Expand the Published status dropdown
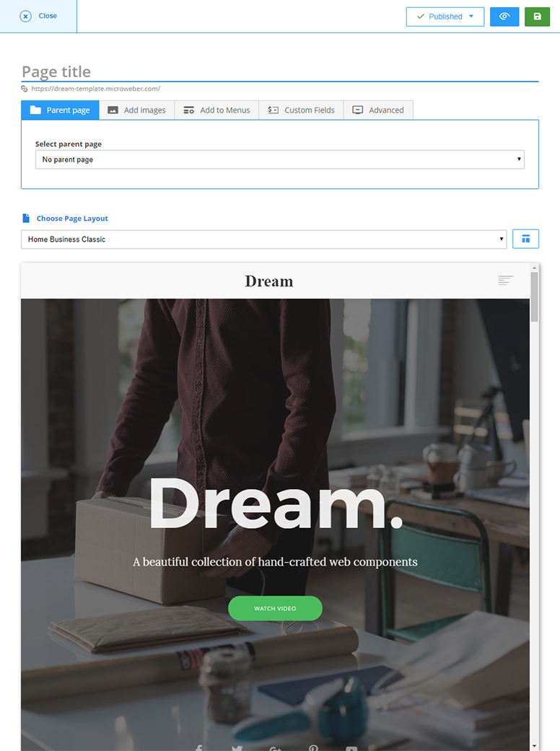 click(x=445, y=17)
